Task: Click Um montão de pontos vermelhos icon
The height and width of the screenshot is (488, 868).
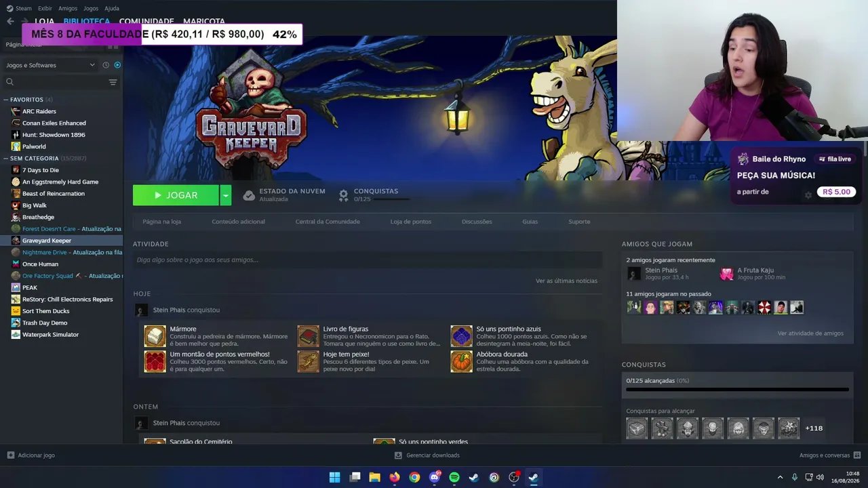Action: point(155,361)
